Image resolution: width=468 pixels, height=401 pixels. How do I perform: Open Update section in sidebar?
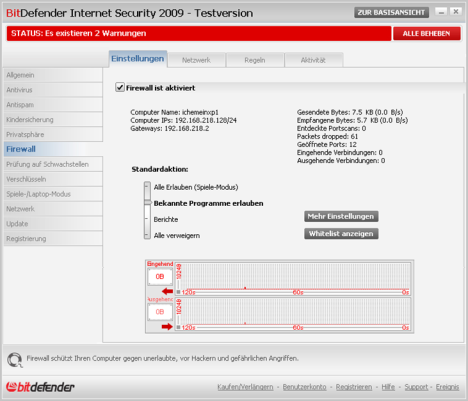(53, 224)
